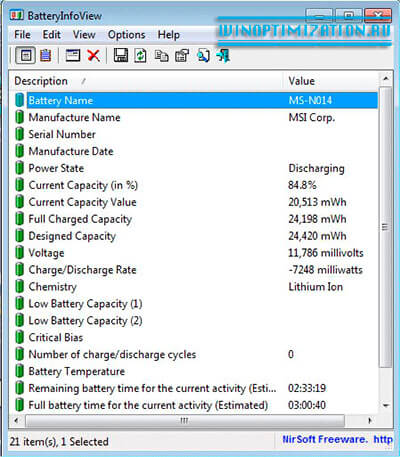Click the vertical scrollbar down arrow

click(x=386, y=406)
